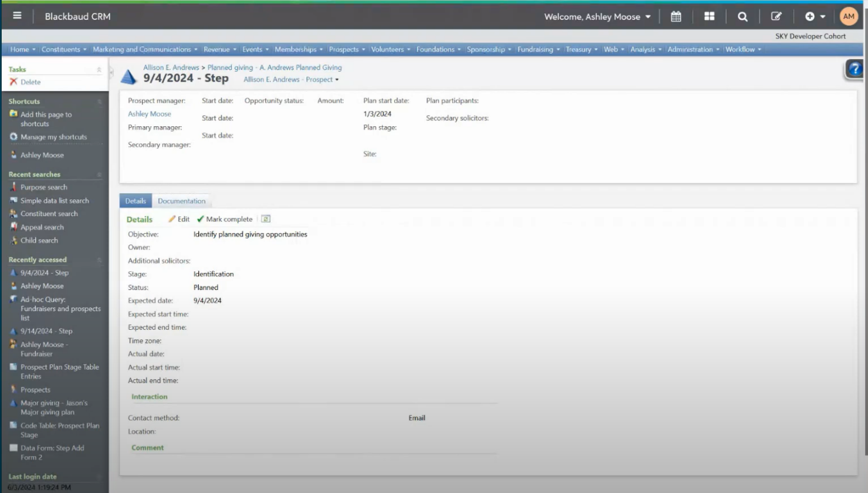Screen dimensions: 868x493
Task: Open the Workflow menu
Action: tap(743, 49)
